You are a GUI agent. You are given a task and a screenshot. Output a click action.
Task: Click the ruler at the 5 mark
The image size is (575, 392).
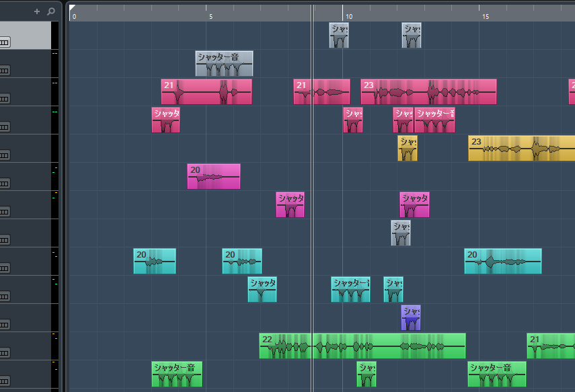pos(210,17)
